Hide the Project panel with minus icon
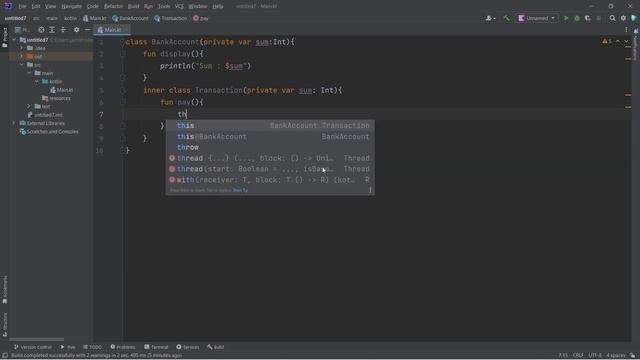Image resolution: width=640 pixels, height=360 pixels. (87, 30)
